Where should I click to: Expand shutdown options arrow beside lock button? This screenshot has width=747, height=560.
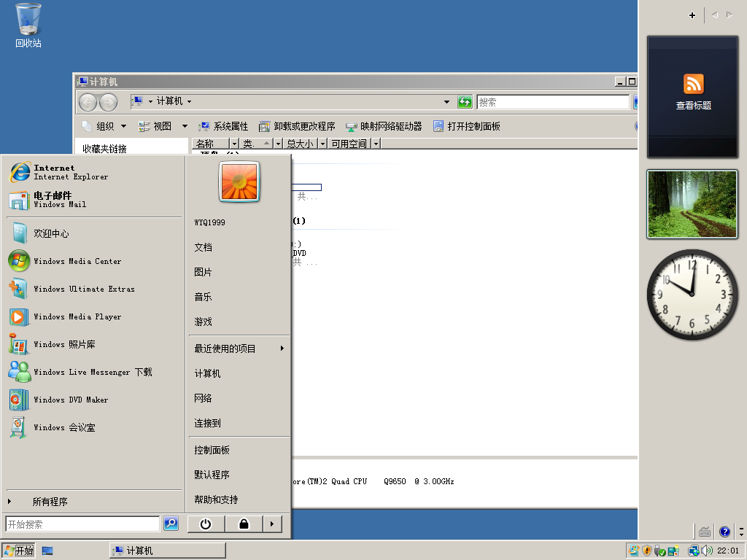(272, 524)
